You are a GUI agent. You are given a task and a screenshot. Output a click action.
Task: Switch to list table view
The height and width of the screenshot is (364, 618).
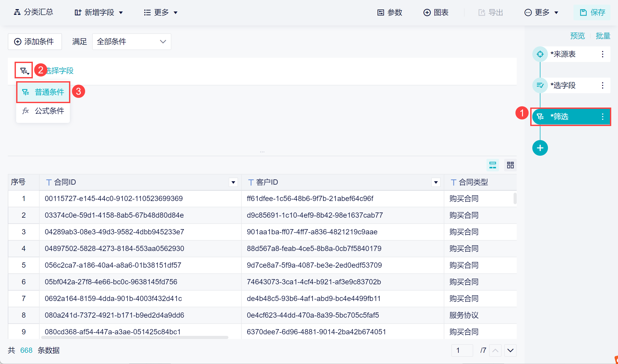pos(492,165)
